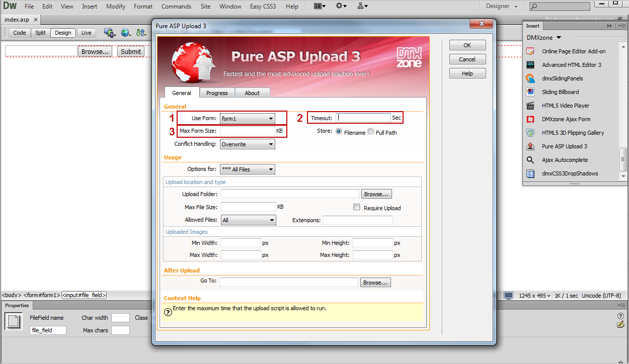The image size is (629, 364).
Task: Click OK in Pure ASP Upload dialog
Action: click(467, 45)
